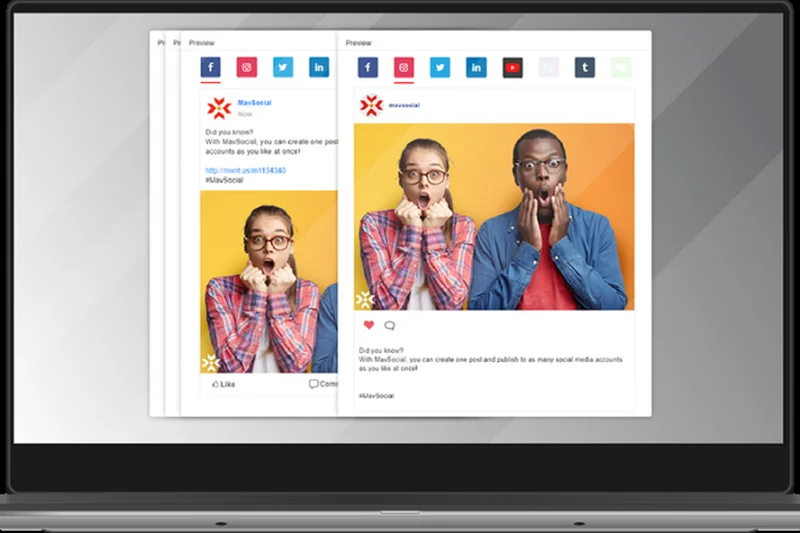The height and width of the screenshot is (533, 800).
Task: Click the faded green chat network icon
Action: click(x=621, y=68)
